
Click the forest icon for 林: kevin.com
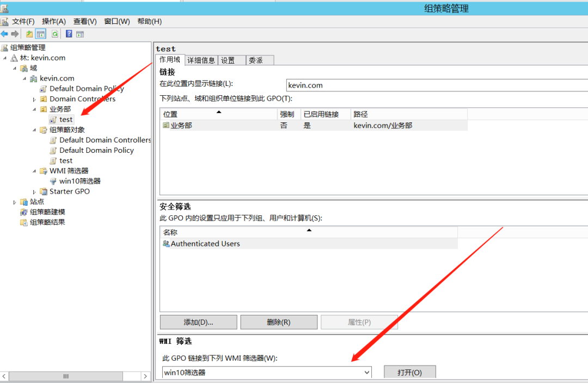[x=14, y=58]
